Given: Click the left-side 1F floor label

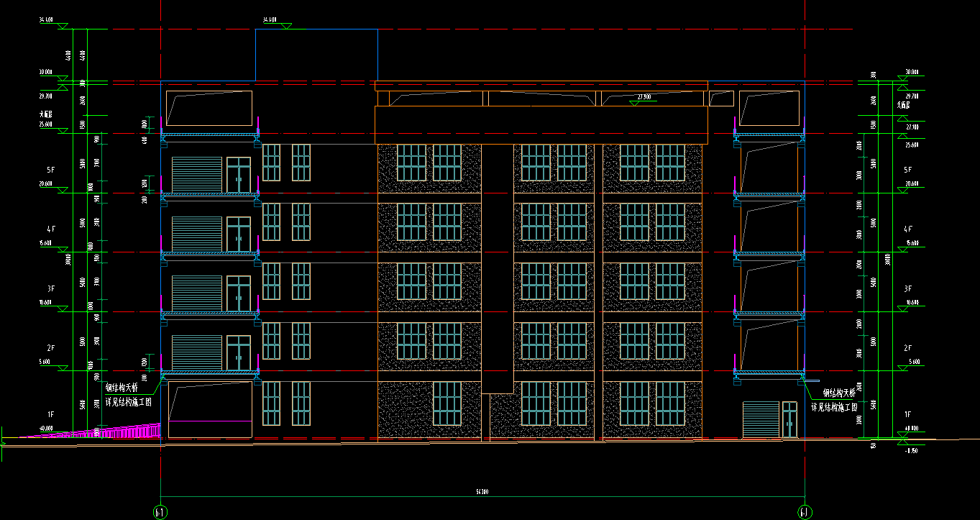Looking at the screenshot, I should [x=50, y=415].
